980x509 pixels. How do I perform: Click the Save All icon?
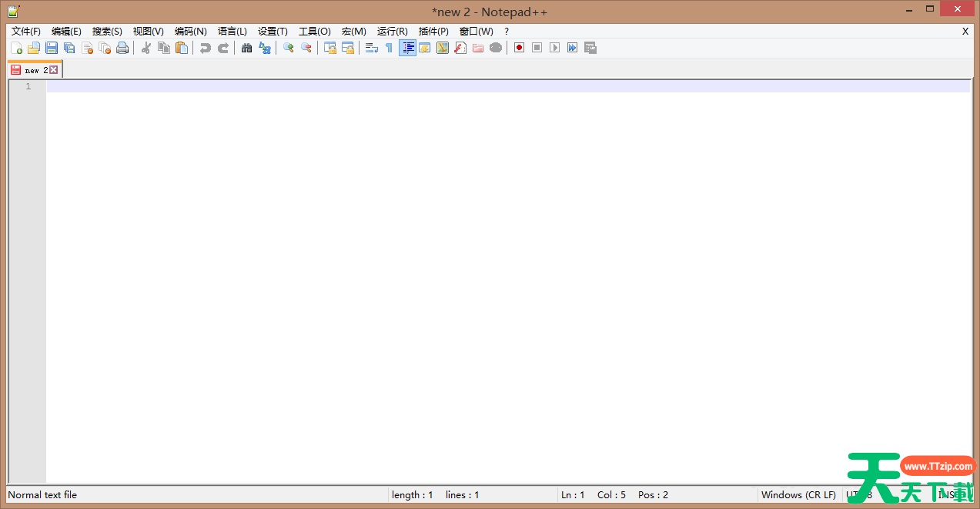(x=69, y=47)
